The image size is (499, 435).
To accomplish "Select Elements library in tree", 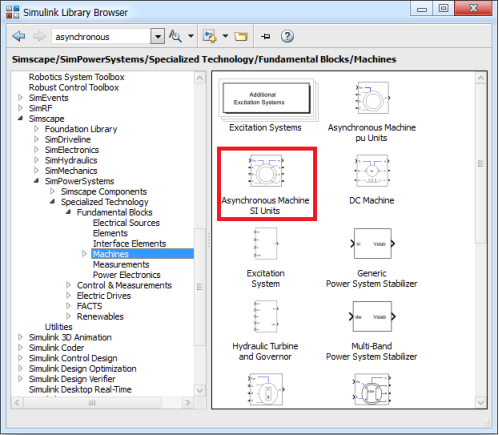I will tap(110, 233).
